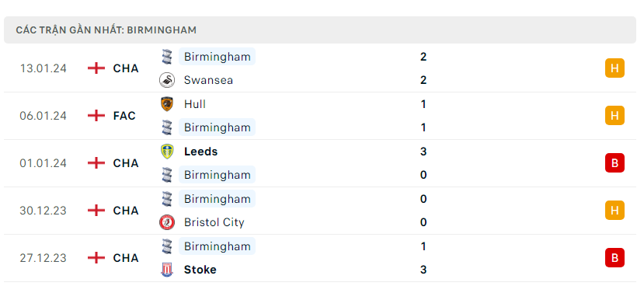Select the H draw badge for Swansea match
The width and height of the screenshot is (644, 293).
click(x=614, y=68)
